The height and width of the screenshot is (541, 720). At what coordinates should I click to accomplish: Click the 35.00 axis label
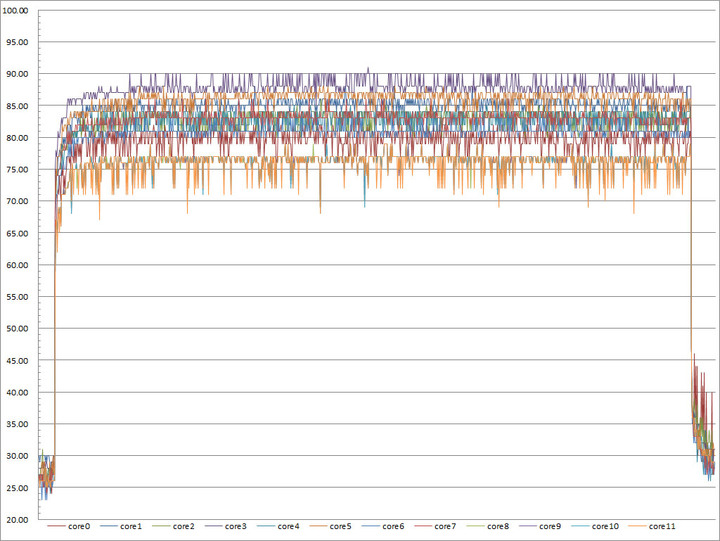pos(17,424)
